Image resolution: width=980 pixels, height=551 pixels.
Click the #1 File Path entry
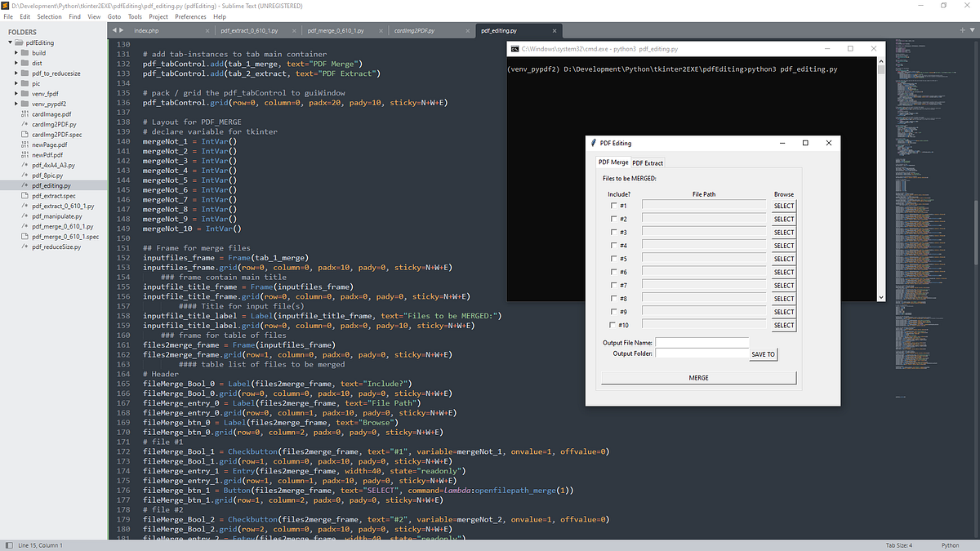point(704,206)
